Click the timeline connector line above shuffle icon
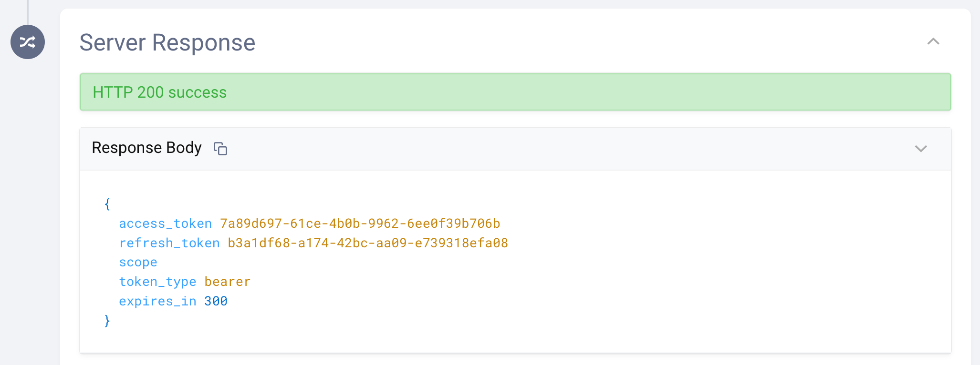Screen dimensions: 980x365 click(28, 11)
